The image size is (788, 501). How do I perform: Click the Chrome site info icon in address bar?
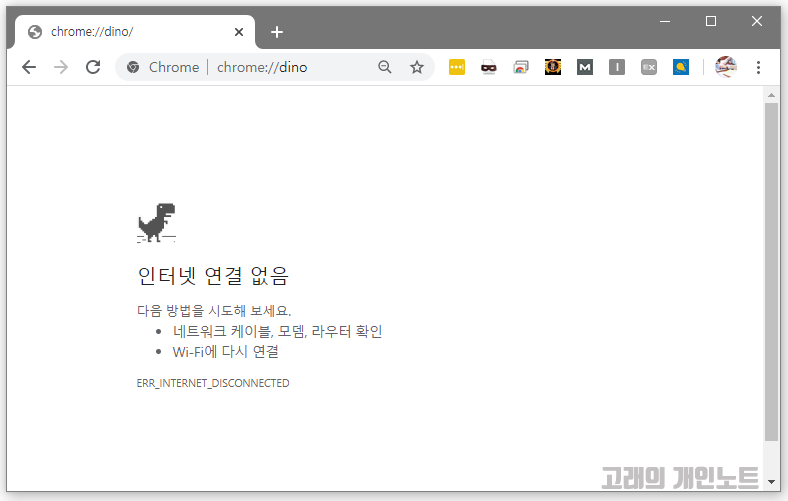(133, 67)
